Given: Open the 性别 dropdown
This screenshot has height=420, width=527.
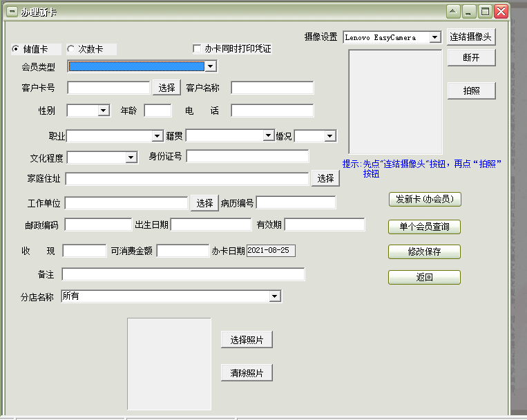Looking at the screenshot, I should tap(104, 111).
